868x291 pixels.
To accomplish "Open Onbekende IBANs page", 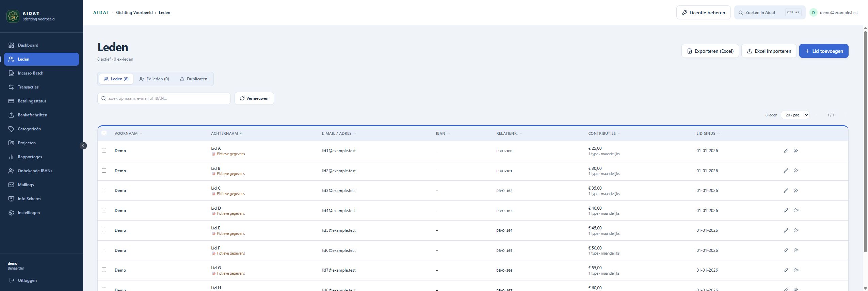I will click(x=42, y=171).
